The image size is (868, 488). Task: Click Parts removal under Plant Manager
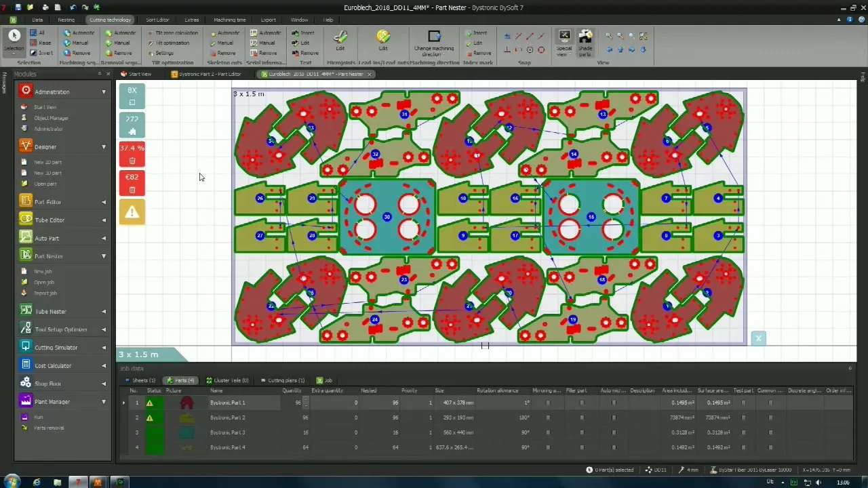click(48, 428)
